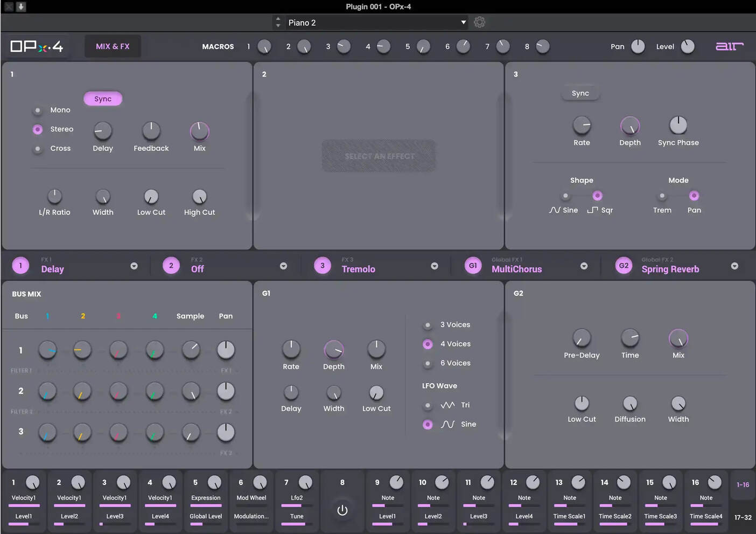Click the AIR logo

(x=729, y=46)
